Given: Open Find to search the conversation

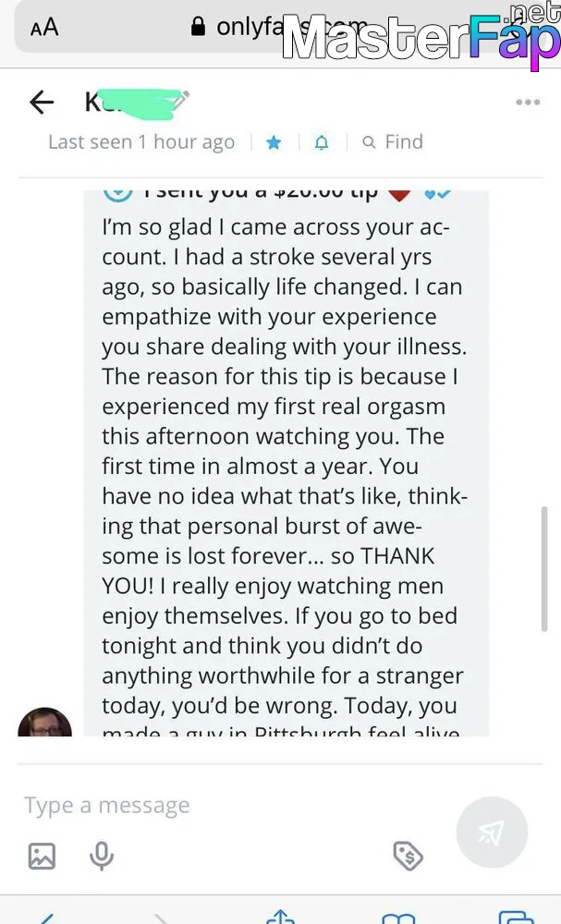Looking at the screenshot, I should tap(393, 142).
